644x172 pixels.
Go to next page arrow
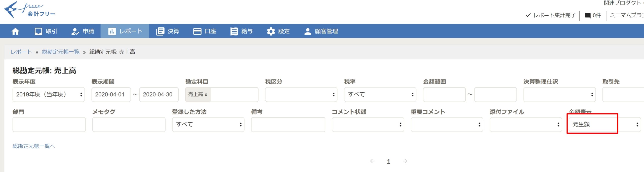tap(405, 161)
